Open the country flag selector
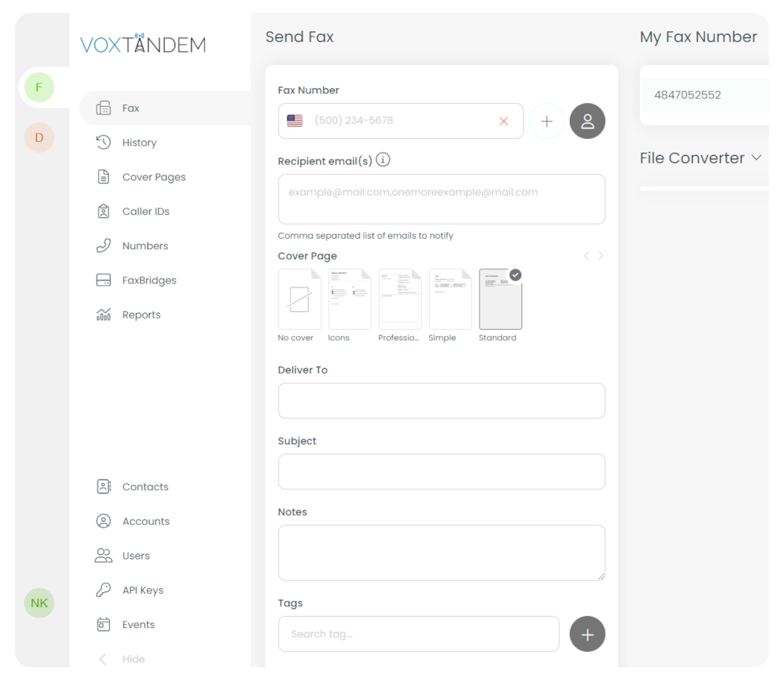Screen dimensions: 784x681 (294, 120)
